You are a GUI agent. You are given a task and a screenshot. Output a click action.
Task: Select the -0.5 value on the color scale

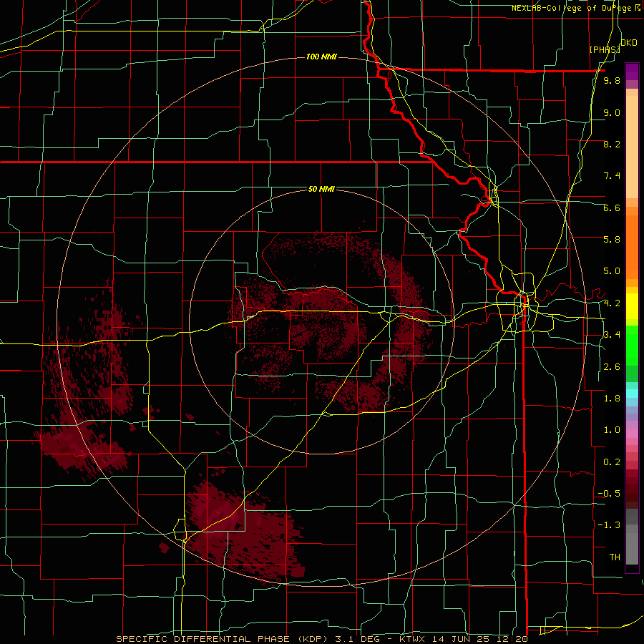[610, 494]
